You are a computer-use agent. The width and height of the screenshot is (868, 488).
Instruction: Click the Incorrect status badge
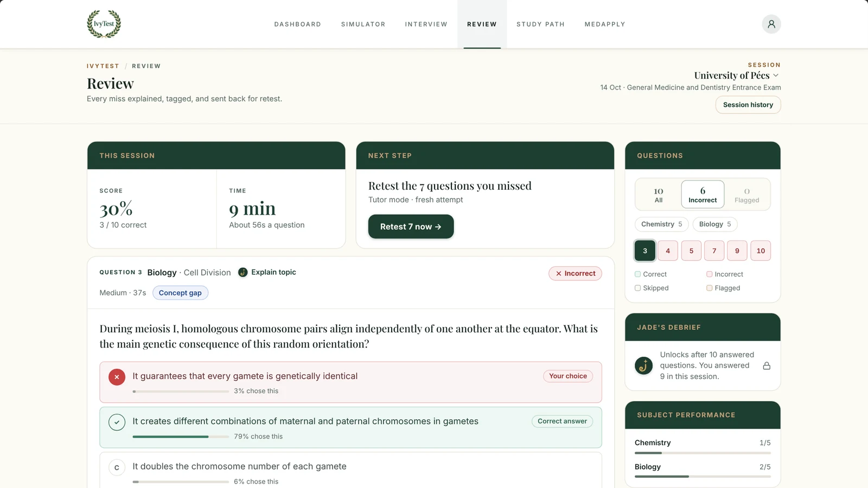(x=575, y=273)
